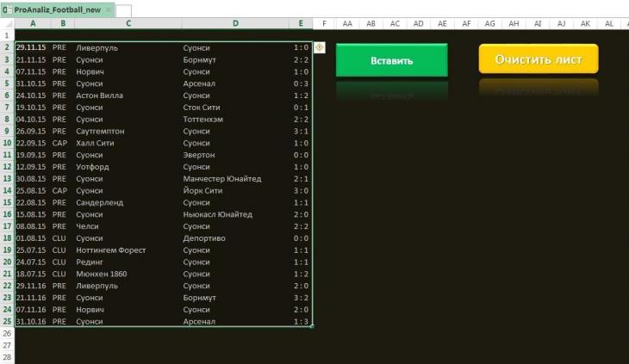
Task: Switch to ProAnaliz_Football_new workbook tab
Action: click(58, 10)
